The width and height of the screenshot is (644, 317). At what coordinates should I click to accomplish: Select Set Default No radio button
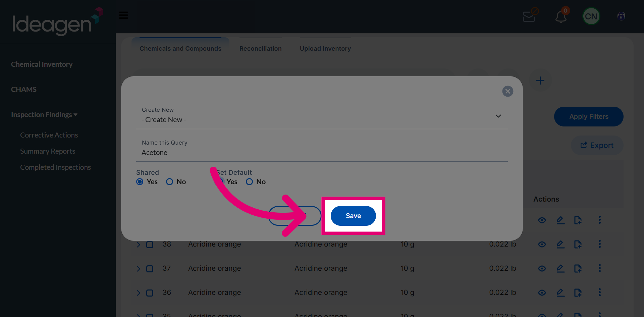pos(250,182)
